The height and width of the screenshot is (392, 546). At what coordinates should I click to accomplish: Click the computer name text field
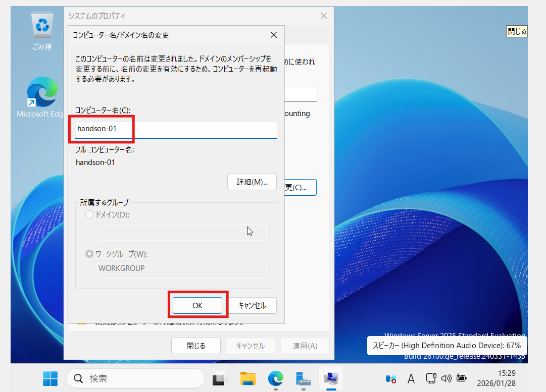click(x=176, y=130)
